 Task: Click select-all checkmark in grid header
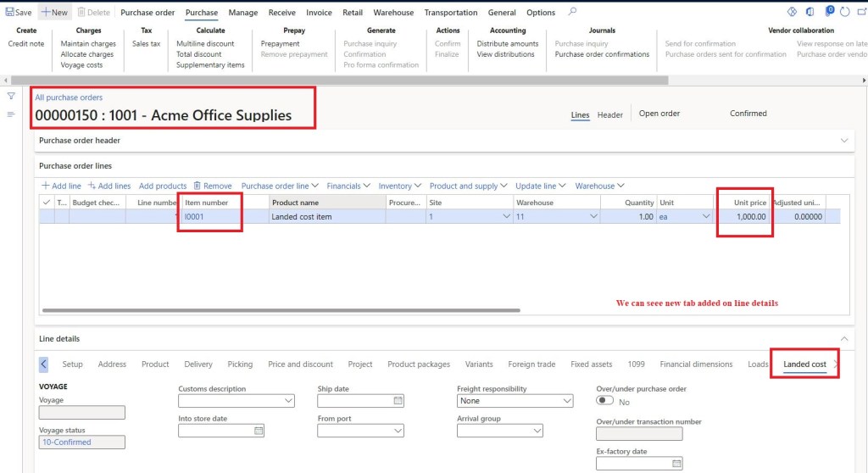[47, 203]
